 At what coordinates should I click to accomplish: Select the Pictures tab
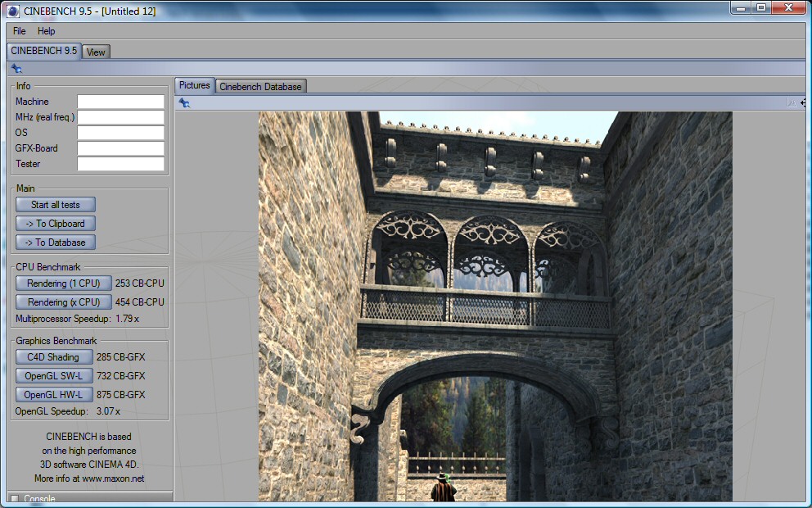[x=195, y=85]
